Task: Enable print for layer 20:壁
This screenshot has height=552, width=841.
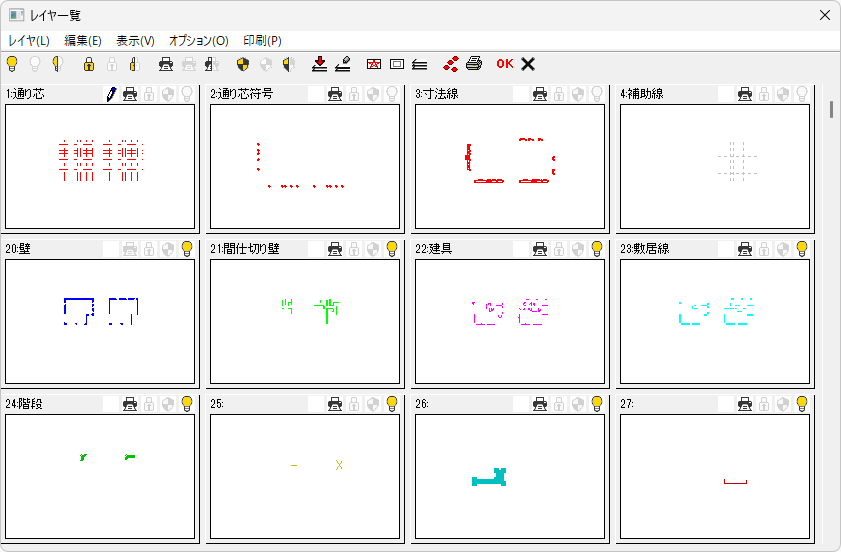Action: click(130, 249)
